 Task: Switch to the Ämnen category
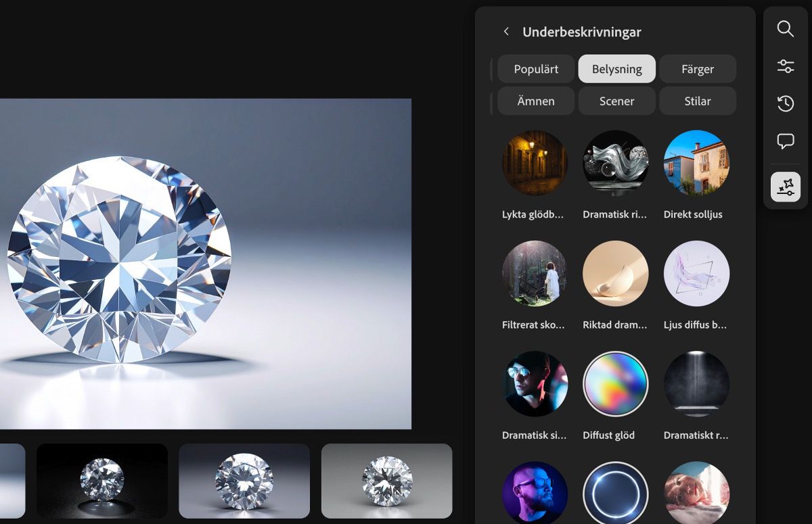click(536, 101)
